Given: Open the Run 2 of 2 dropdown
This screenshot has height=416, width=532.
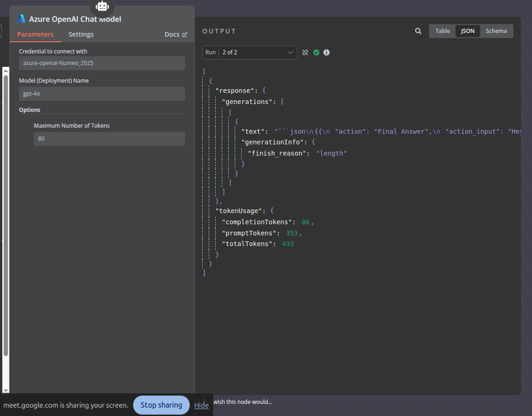Looking at the screenshot, I should [x=257, y=52].
